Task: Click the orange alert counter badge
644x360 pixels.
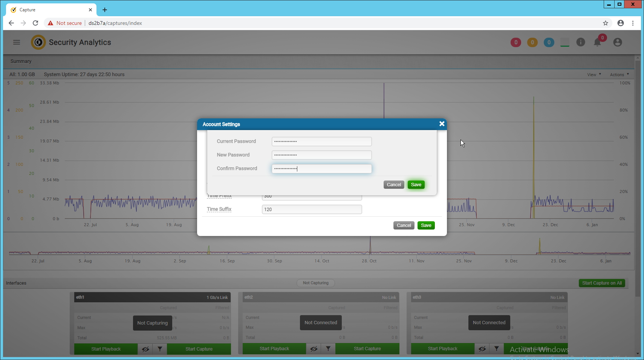Action: click(532, 43)
